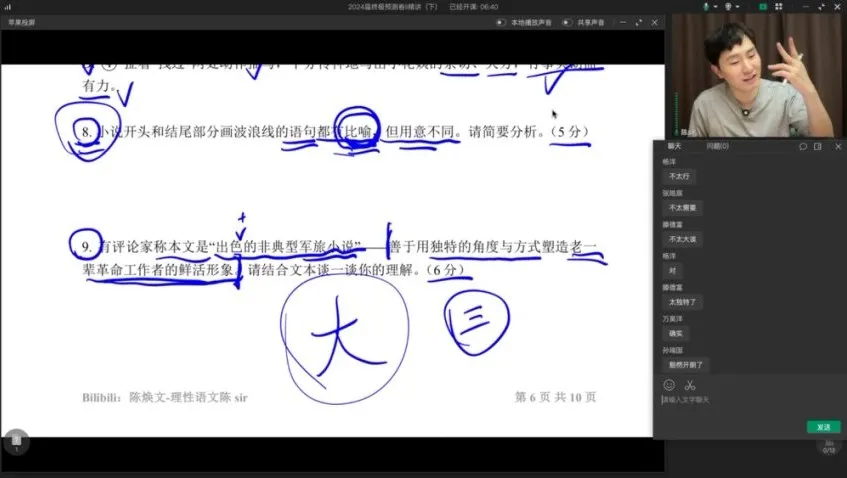Pop out the chat panel window
The width and height of the screenshot is (847, 478).
pyautogui.click(x=817, y=146)
